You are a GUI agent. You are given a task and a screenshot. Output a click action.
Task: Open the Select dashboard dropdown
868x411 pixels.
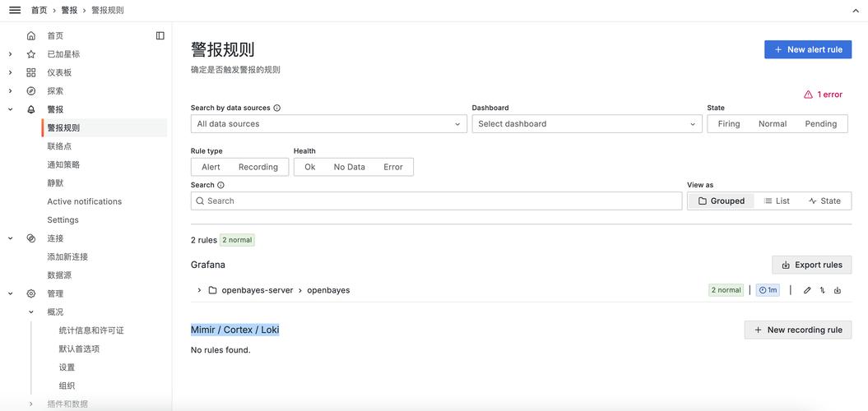pyautogui.click(x=587, y=124)
